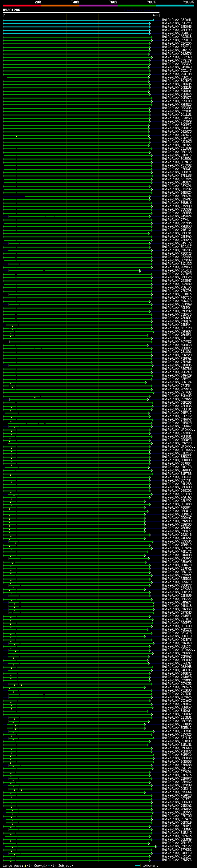This screenshot has height=868, width=197.
Task: Open hit UniRef100_A8IAN1
Action: coord(177,20)
